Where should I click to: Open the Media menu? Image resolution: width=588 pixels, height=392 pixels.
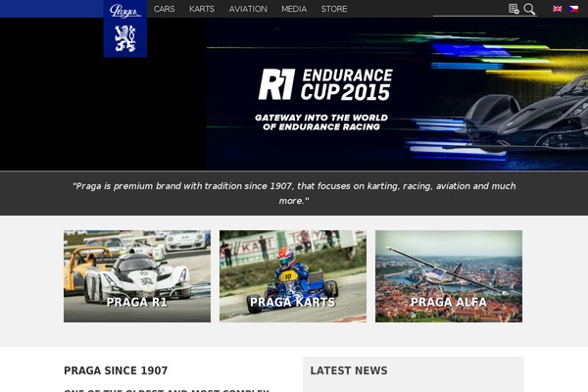pos(294,9)
